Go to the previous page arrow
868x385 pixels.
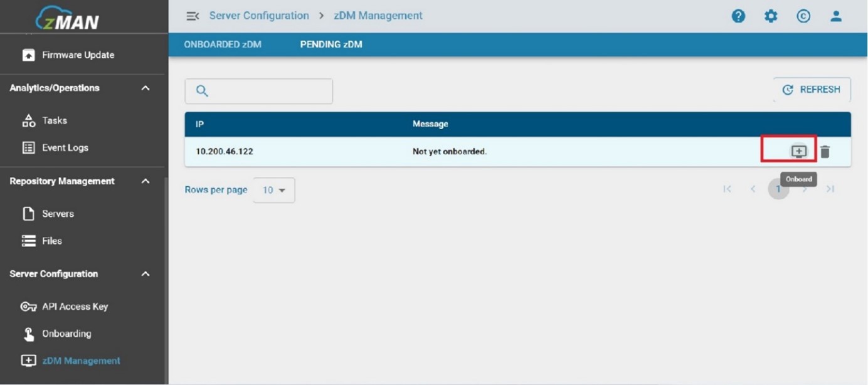[x=753, y=189]
